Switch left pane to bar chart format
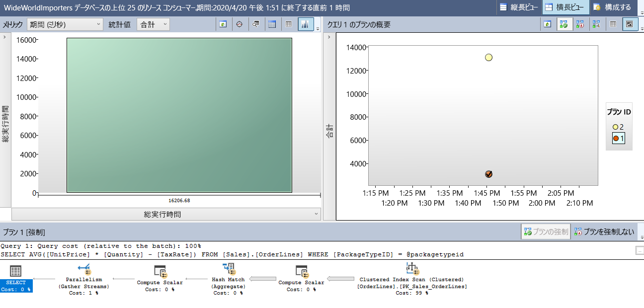 (x=305, y=24)
